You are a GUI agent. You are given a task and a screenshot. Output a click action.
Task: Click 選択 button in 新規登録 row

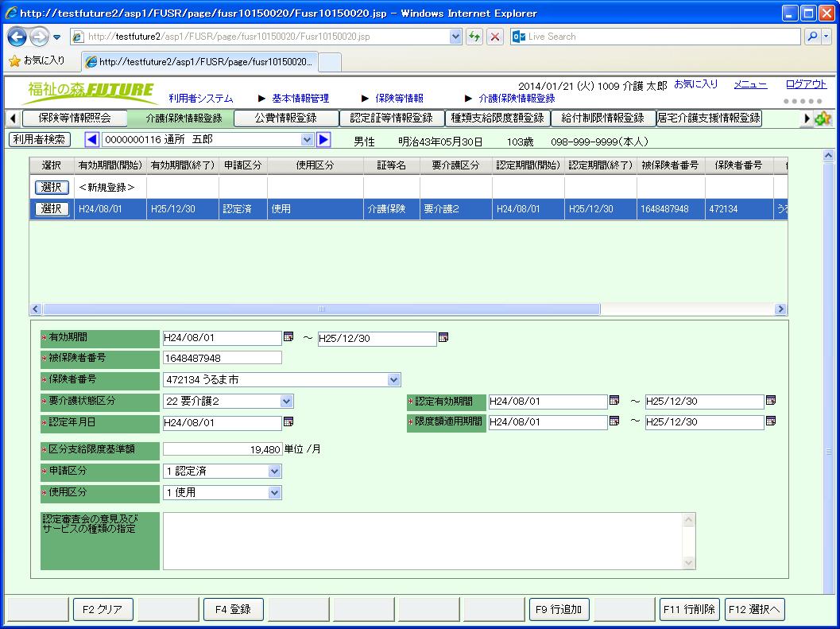52,187
